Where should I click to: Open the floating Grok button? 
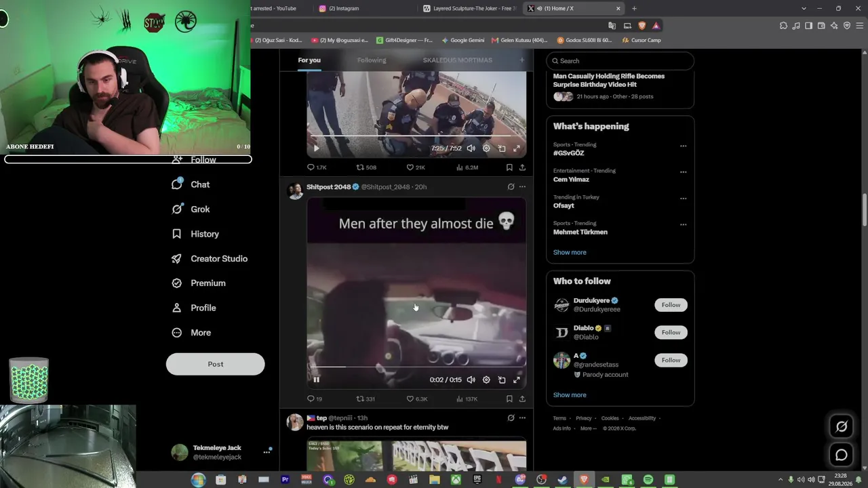pos(842,426)
